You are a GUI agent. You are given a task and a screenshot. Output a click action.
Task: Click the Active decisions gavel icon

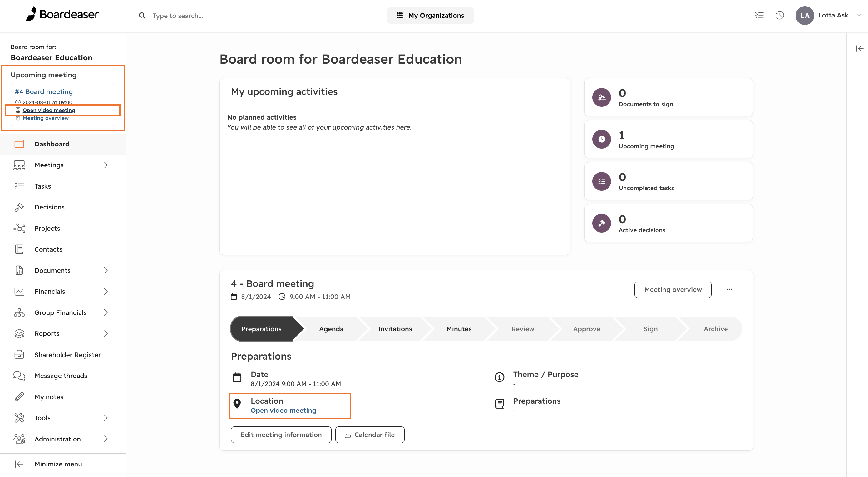pyautogui.click(x=601, y=223)
